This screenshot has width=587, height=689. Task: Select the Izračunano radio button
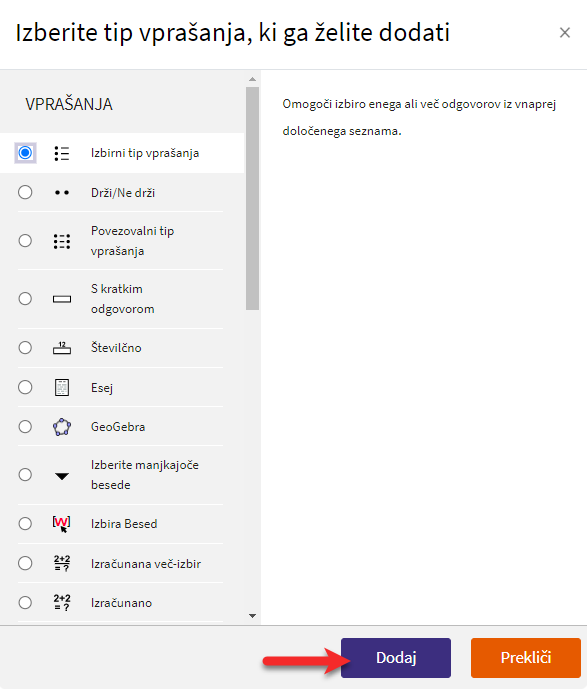pyautogui.click(x=25, y=602)
